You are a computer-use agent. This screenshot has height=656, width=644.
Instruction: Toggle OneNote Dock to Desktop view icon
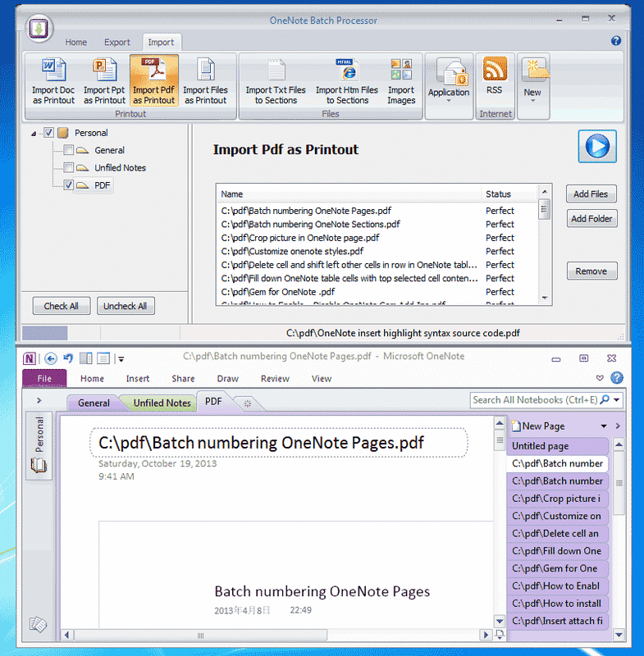[86, 358]
